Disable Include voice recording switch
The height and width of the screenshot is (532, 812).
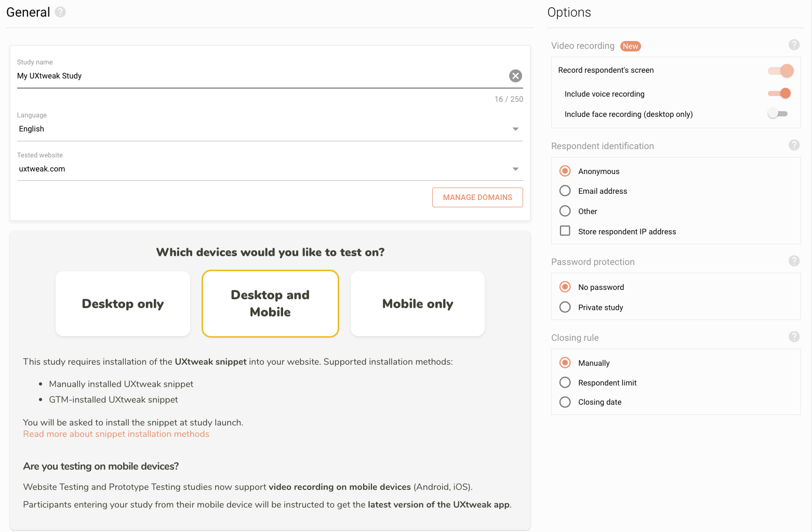(779, 94)
